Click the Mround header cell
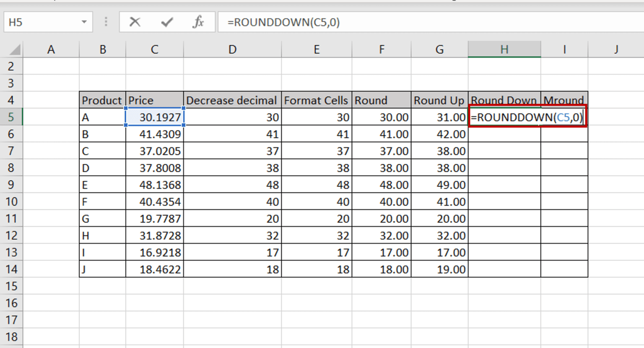 pos(564,100)
